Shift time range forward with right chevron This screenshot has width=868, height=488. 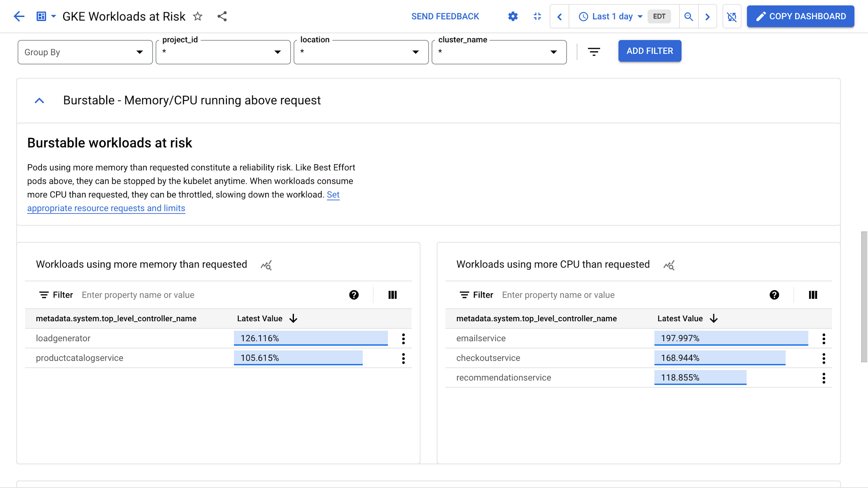(707, 17)
